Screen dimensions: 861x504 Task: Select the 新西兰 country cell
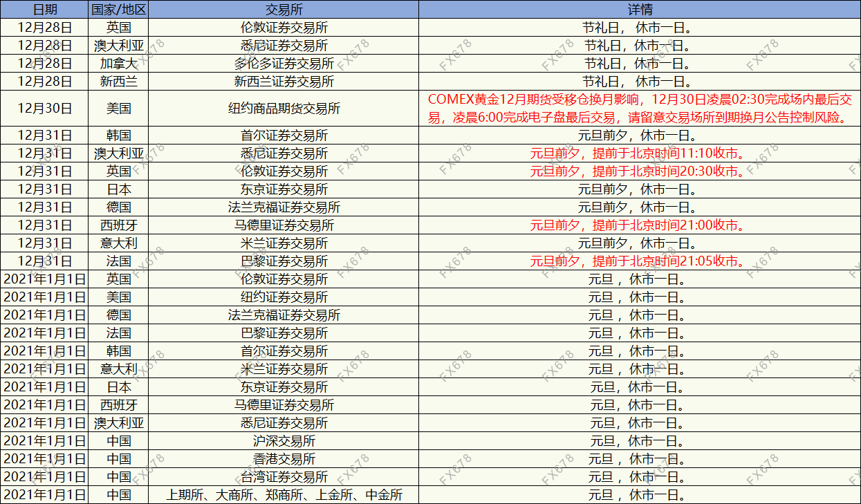[118, 82]
